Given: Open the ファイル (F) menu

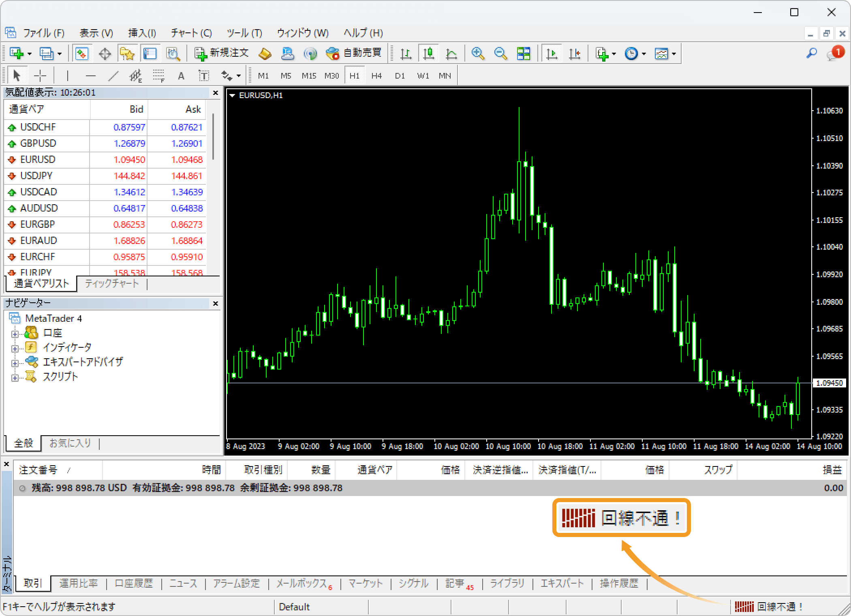Looking at the screenshot, I should pyautogui.click(x=44, y=33).
